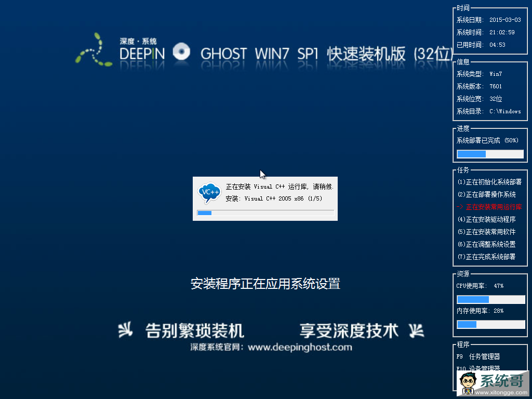
Task: Click the system deployment progress bar
Action: [x=490, y=154]
